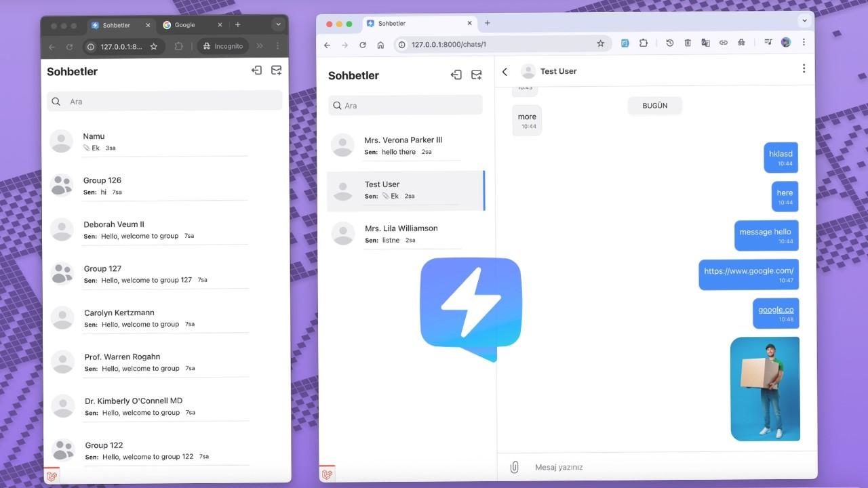Open Mrs. Verona Parker III chat

point(406,145)
